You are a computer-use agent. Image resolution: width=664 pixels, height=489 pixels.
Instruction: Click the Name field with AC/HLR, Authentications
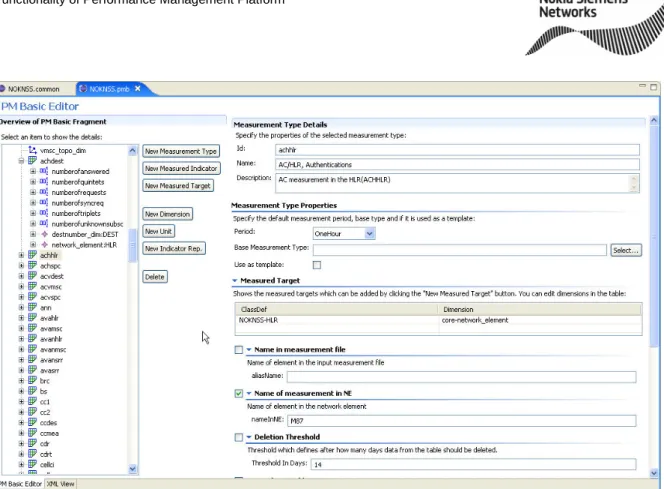pos(457,164)
